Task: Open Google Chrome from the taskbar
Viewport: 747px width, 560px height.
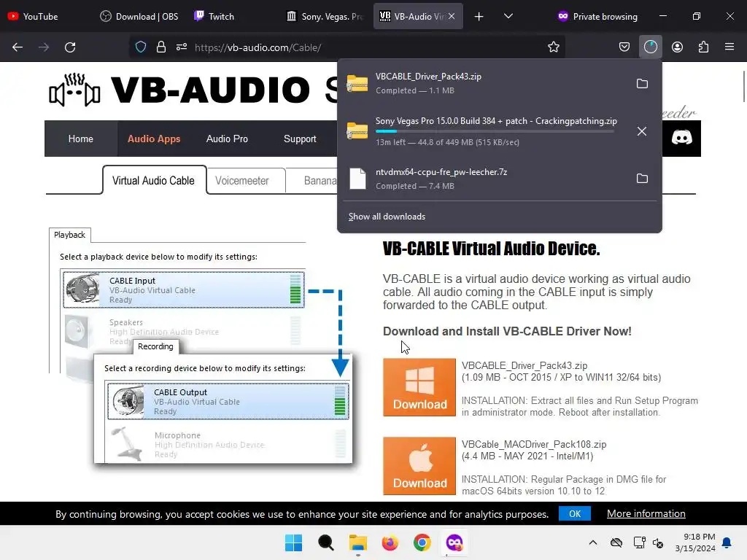Action: point(422,542)
